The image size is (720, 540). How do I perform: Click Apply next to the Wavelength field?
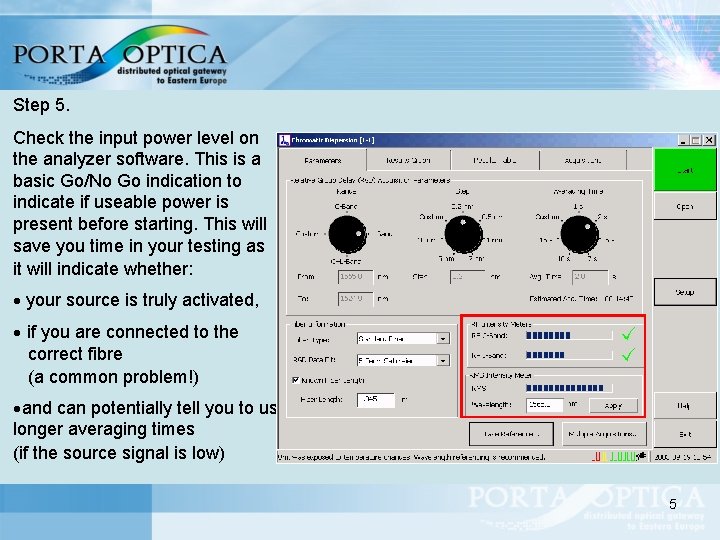coord(613,405)
